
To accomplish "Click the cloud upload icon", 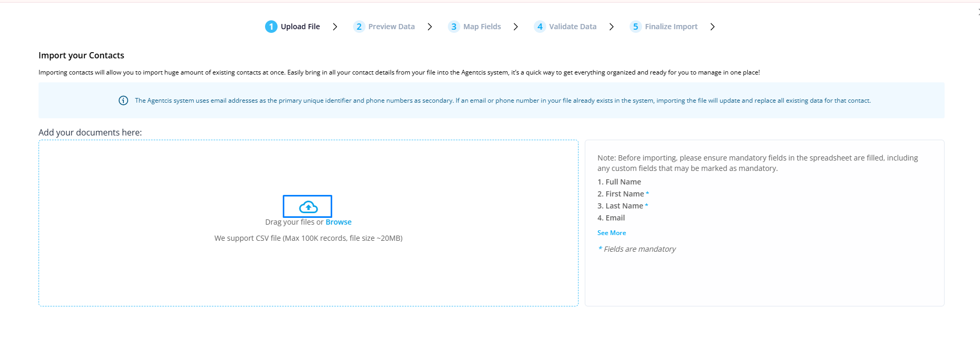I will (x=308, y=207).
